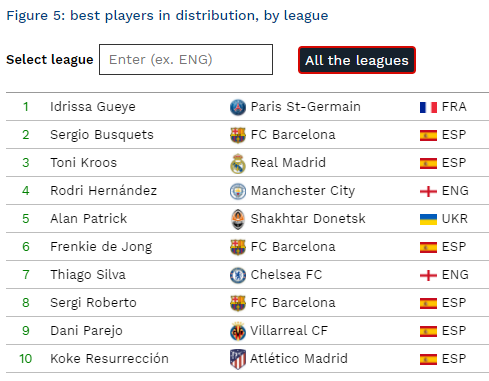This screenshot has height=381, width=489.
Task: Click the Thiago Silva player name
Action: (88, 275)
